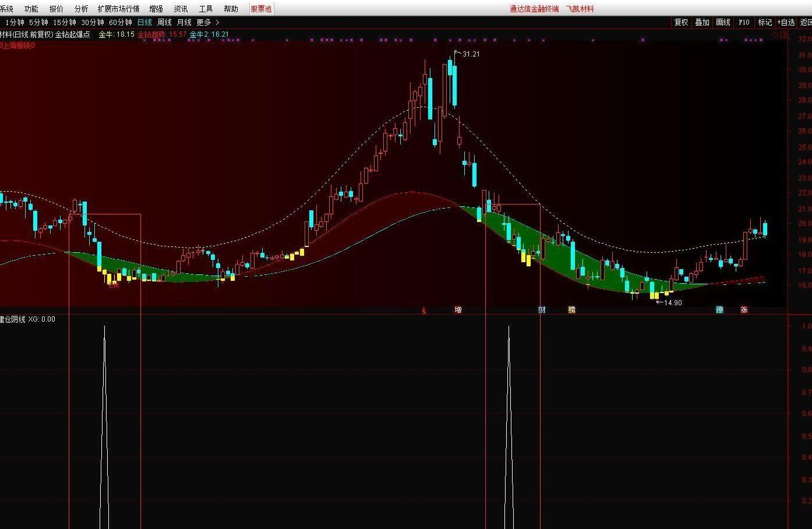The height and width of the screenshot is (529, 812).
Task: Click the 复权 button
Action: point(682,22)
